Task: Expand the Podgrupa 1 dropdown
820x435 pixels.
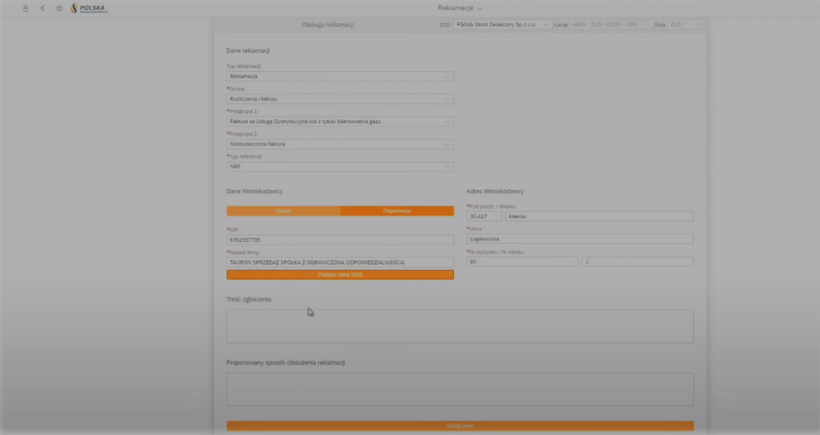Action: click(x=340, y=121)
